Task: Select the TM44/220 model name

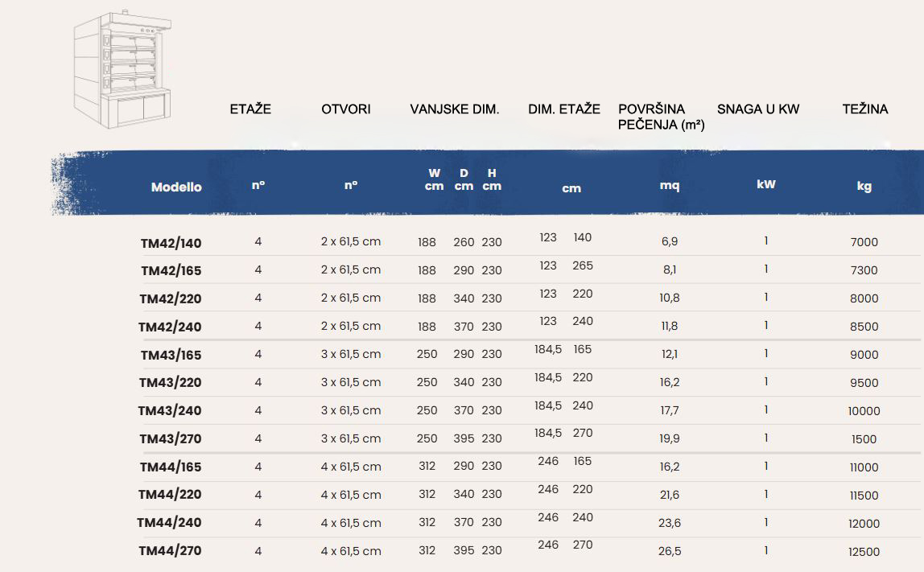Action: tap(170, 495)
